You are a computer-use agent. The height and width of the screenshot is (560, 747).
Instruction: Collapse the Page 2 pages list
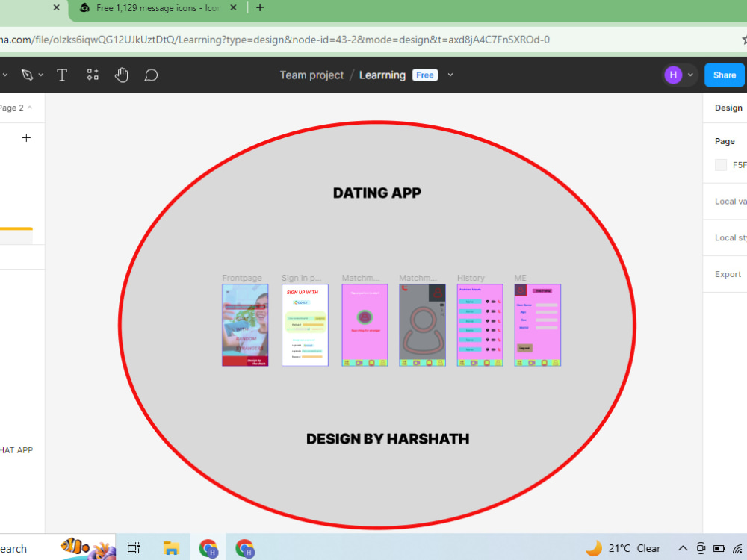pyautogui.click(x=16, y=108)
